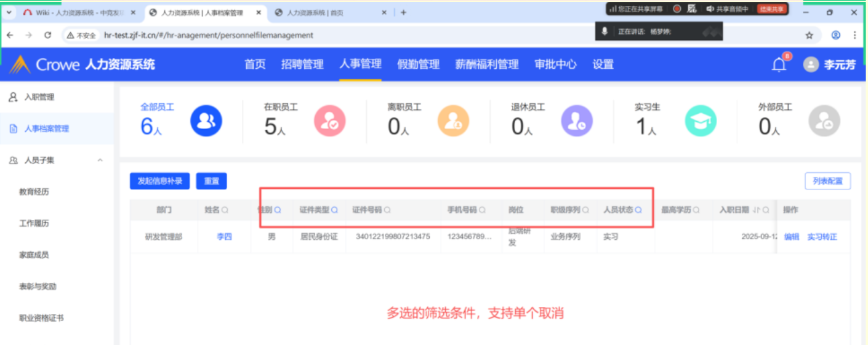Open the 李元芳 user account menu

(830, 65)
